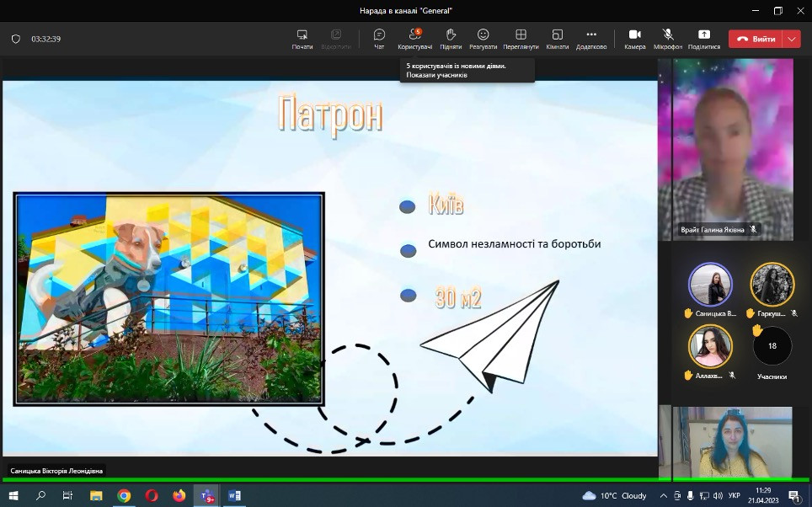Open Реагувати reactions menu
Image resolution: width=812 pixels, height=507 pixels.
(483, 38)
